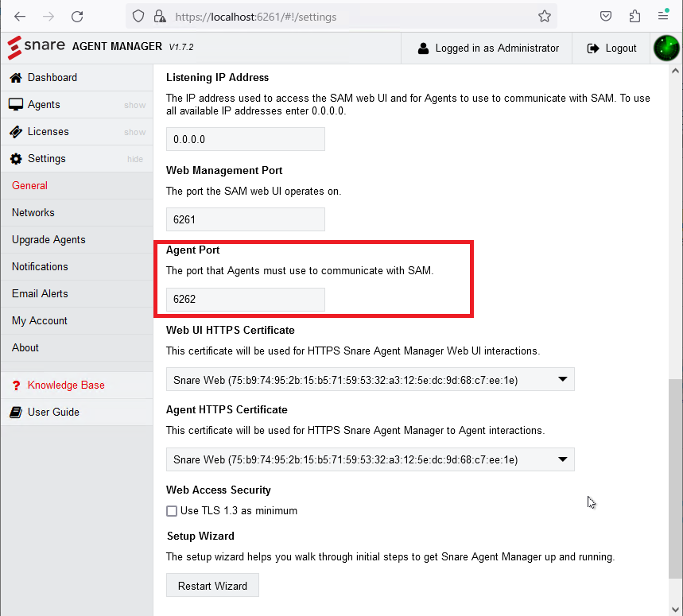Image resolution: width=683 pixels, height=616 pixels.
Task: Open the Knowledge Base link
Action: click(x=76, y=385)
